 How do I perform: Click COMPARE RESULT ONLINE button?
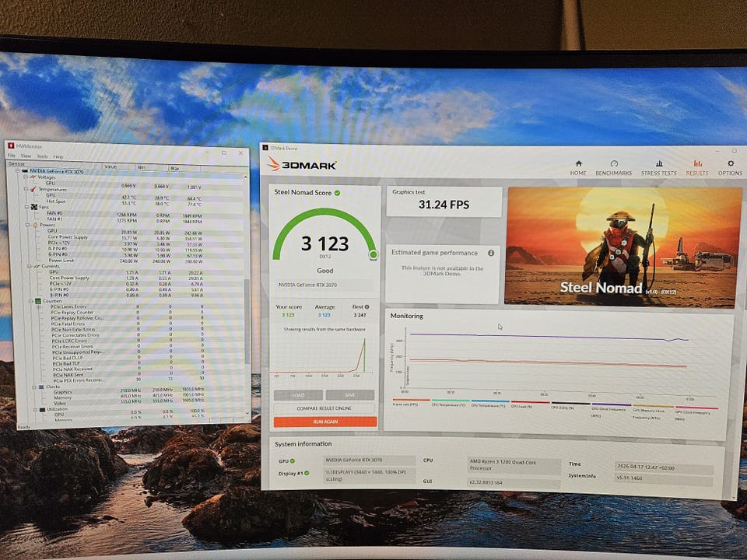tap(324, 408)
